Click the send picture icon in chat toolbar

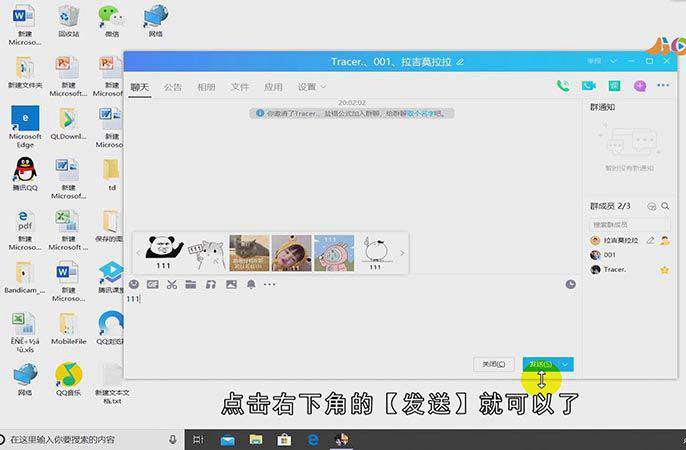[231, 285]
